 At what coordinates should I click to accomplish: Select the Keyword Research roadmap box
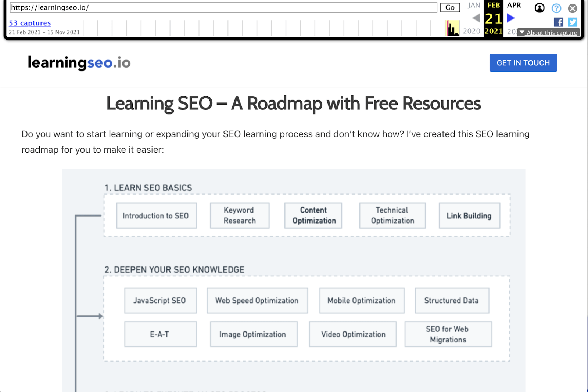239,215
